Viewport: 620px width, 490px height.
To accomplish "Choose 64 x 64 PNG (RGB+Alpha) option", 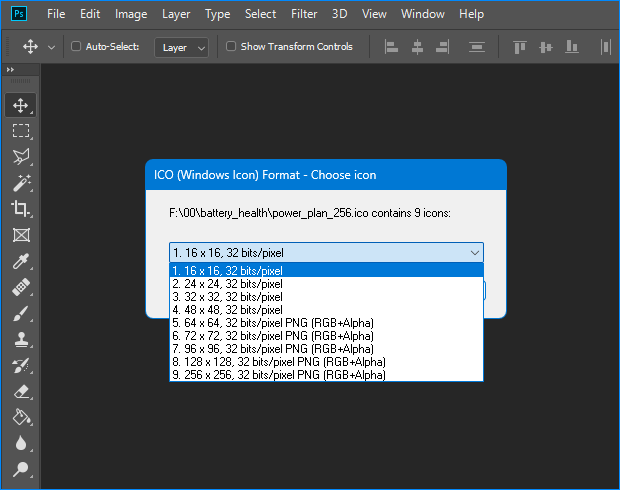I will 326,323.
